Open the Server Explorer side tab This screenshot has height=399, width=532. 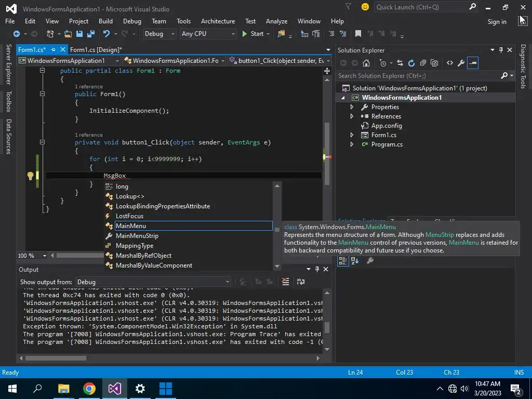coord(8,64)
